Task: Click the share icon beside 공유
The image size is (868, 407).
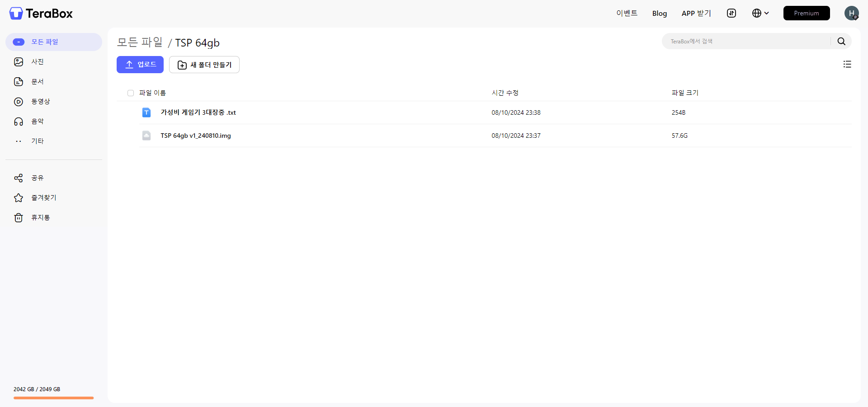Action: coord(19,178)
